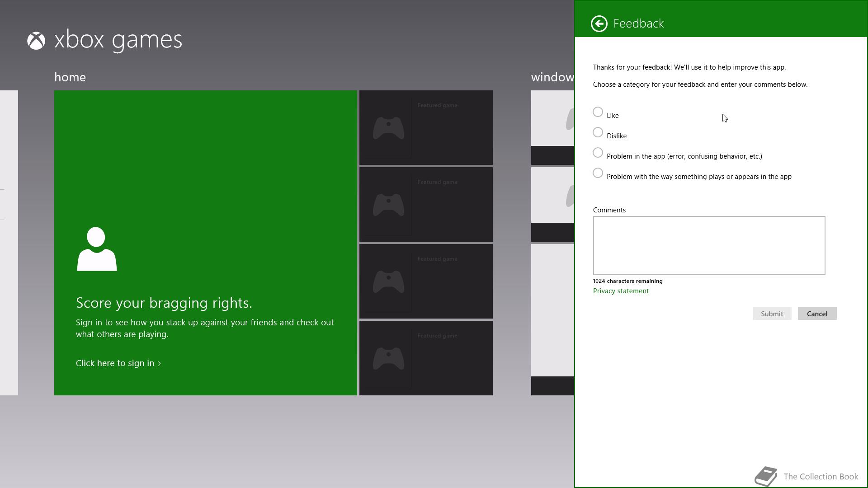This screenshot has width=868, height=488.
Task: Open the Privacy statement link
Action: click(621, 291)
